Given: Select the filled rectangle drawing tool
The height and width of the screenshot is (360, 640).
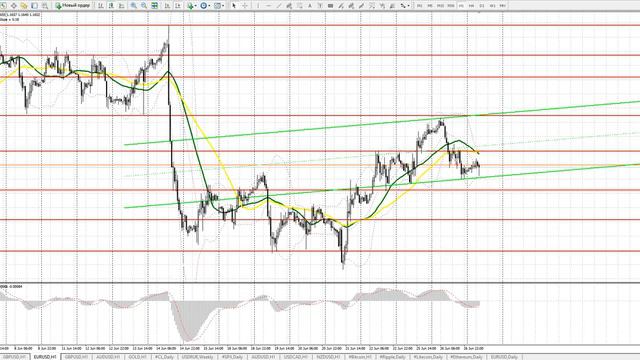Looking at the screenshot, I should 330,6.
